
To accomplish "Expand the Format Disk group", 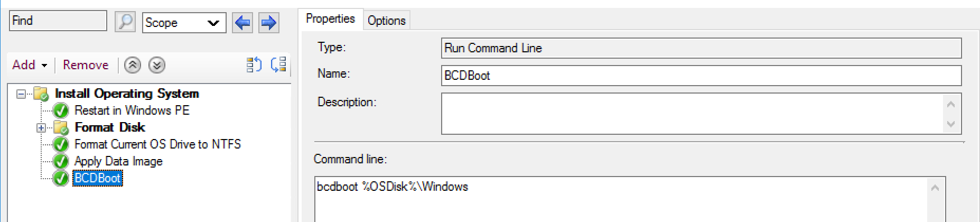I will 41,128.
